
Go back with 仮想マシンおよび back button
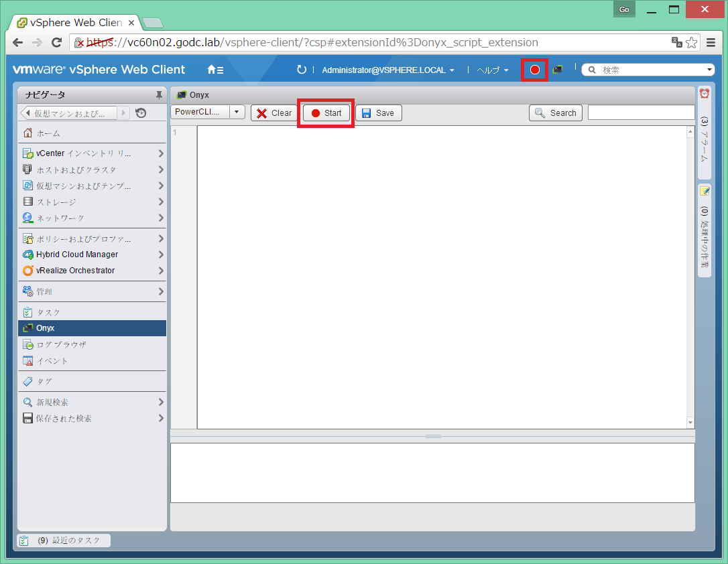(69, 113)
